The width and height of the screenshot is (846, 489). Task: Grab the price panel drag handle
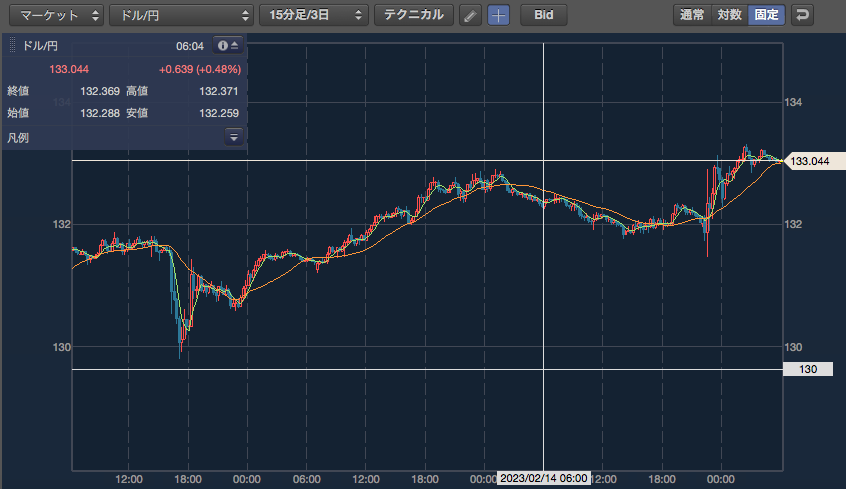[12, 46]
